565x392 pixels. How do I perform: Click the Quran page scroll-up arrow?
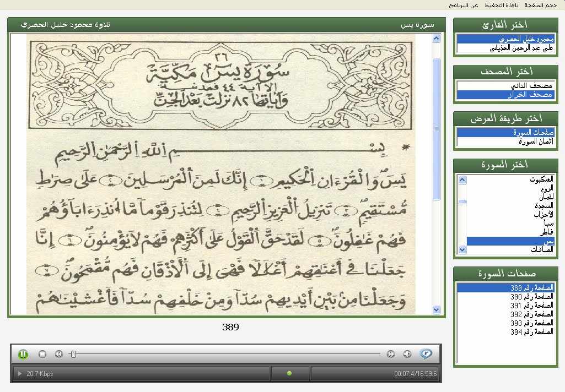click(x=437, y=39)
